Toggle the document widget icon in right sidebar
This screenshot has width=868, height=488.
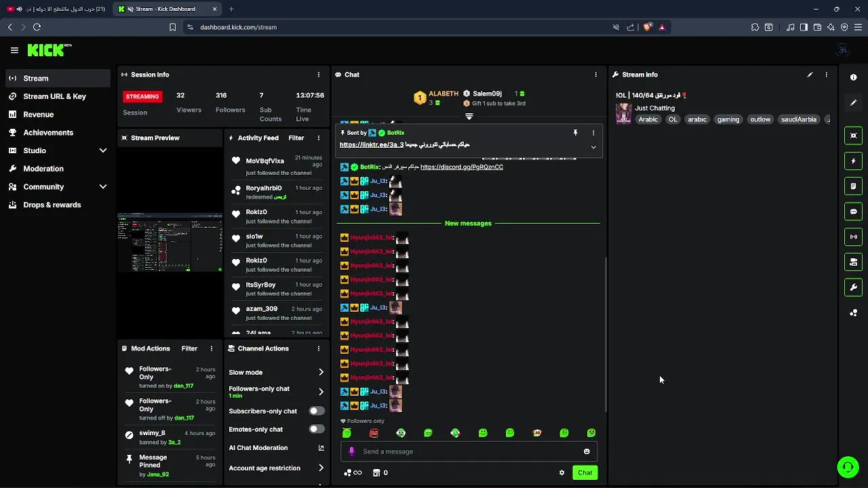pyautogui.click(x=854, y=186)
